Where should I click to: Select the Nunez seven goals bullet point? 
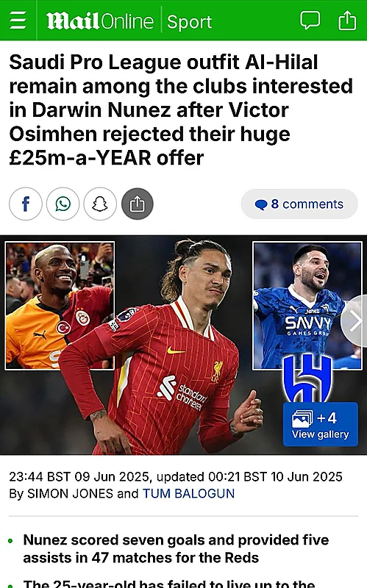[176, 548]
